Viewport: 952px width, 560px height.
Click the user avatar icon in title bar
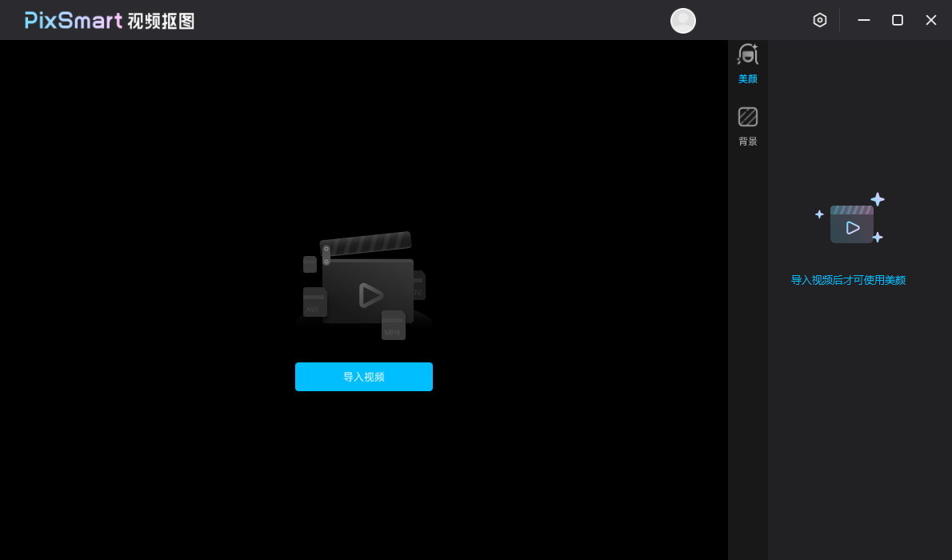pos(682,20)
